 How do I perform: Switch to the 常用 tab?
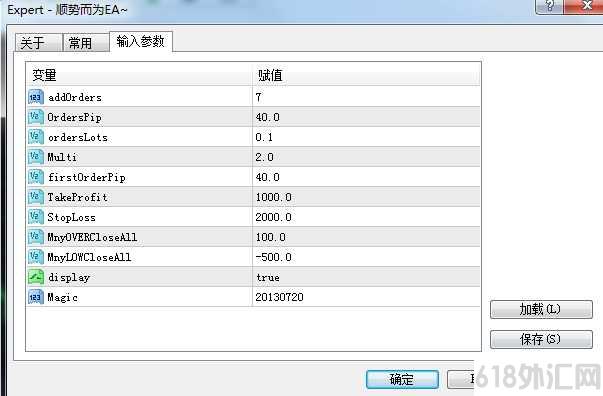(x=86, y=42)
